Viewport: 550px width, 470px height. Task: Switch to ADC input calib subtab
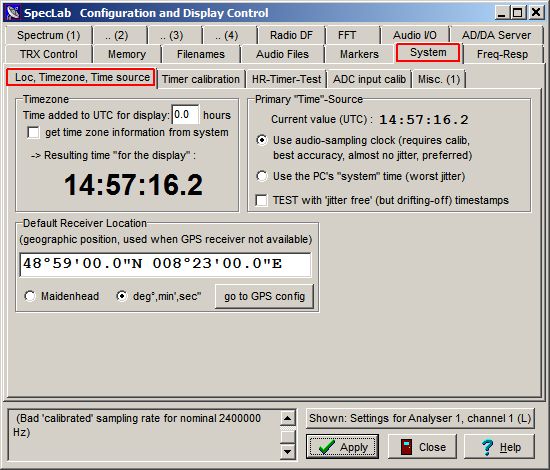click(x=369, y=79)
